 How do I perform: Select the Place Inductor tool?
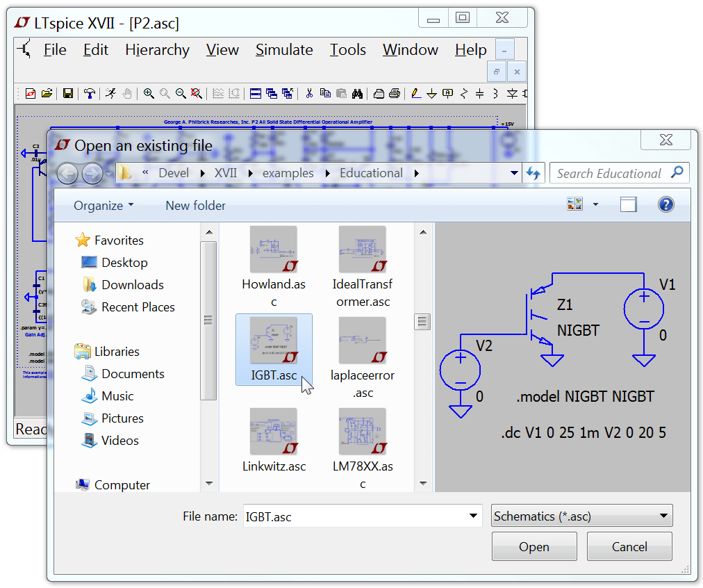495,93
